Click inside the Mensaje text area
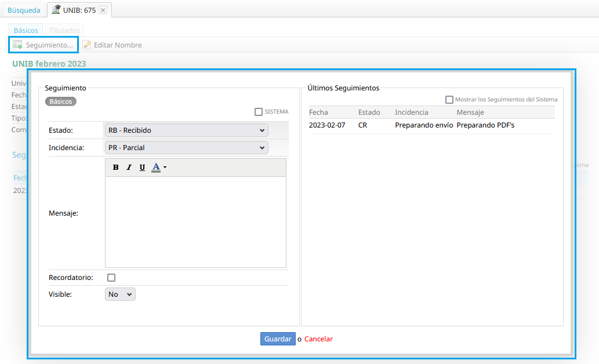 195,221
